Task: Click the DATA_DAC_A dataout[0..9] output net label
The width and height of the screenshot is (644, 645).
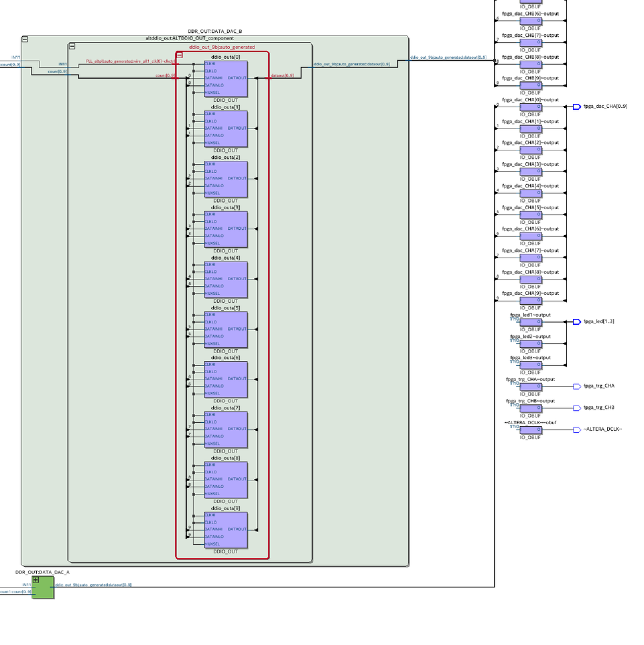Action: [94, 585]
